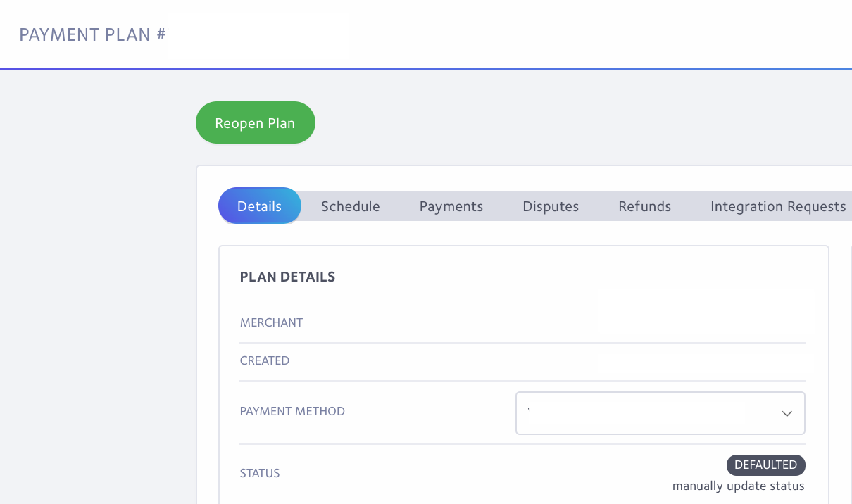
Task: Switch to the Schedule tab
Action: [351, 206]
